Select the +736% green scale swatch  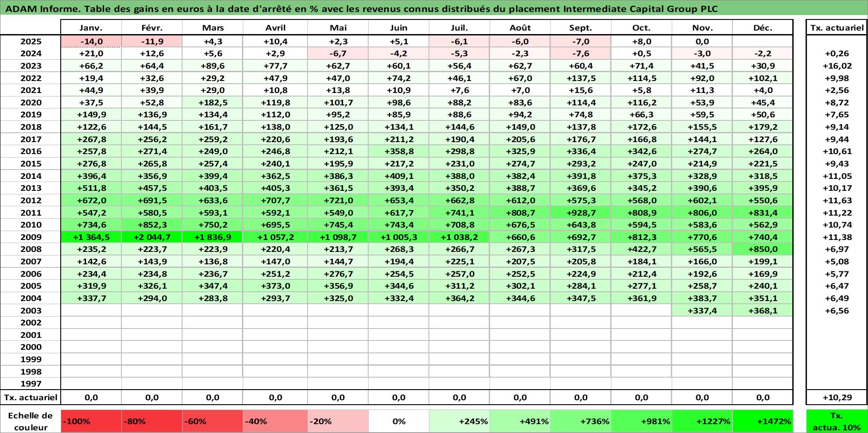(x=581, y=421)
